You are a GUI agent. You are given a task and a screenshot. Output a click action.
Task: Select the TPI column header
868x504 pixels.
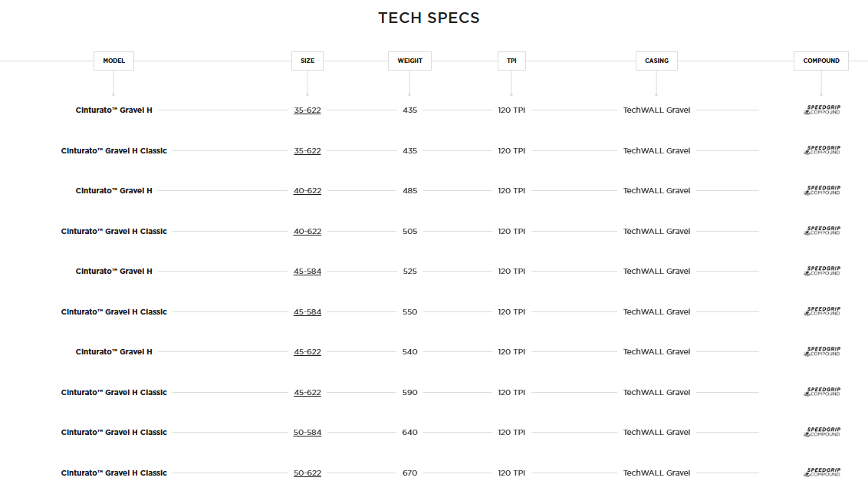pos(511,61)
